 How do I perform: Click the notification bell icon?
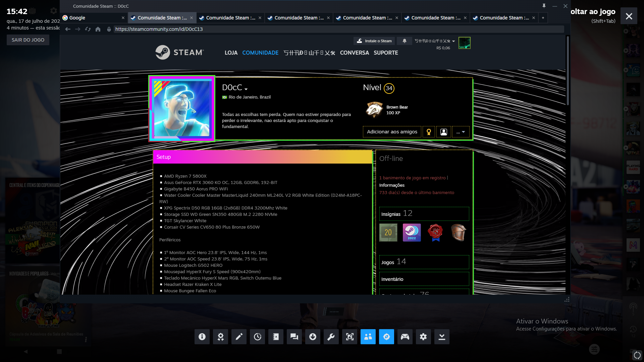tap(405, 41)
